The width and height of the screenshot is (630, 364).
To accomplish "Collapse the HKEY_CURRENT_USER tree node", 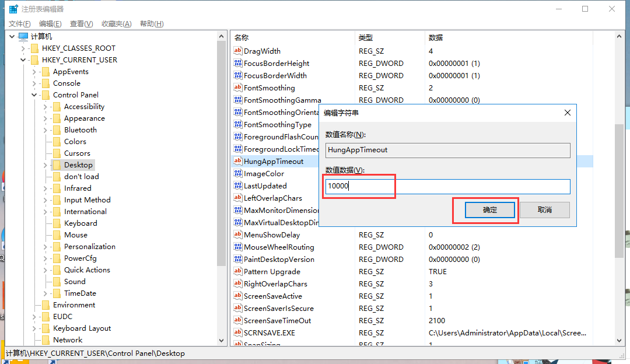I will coord(23,60).
